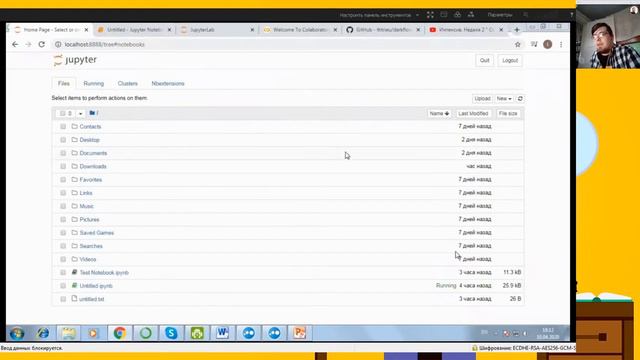The width and height of the screenshot is (640, 360).
Task: Select the Documents folder checkbox
Action: point(63,153)
